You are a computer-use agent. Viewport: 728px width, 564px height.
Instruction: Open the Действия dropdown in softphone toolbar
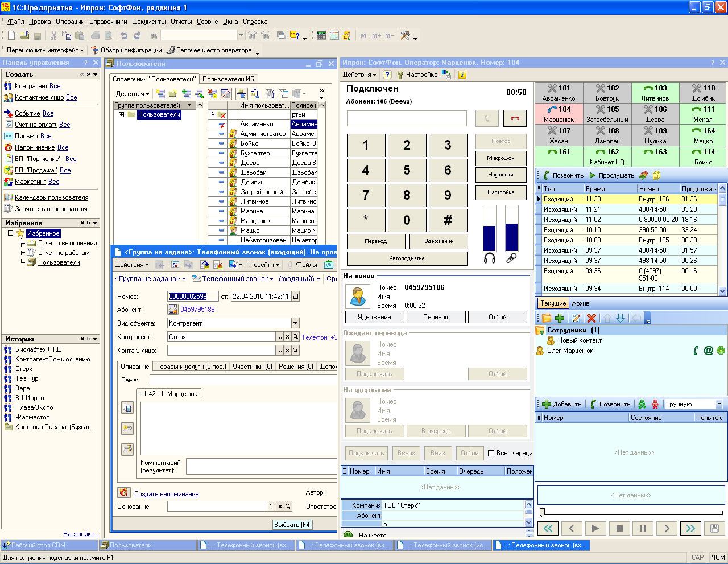(359, 75)
